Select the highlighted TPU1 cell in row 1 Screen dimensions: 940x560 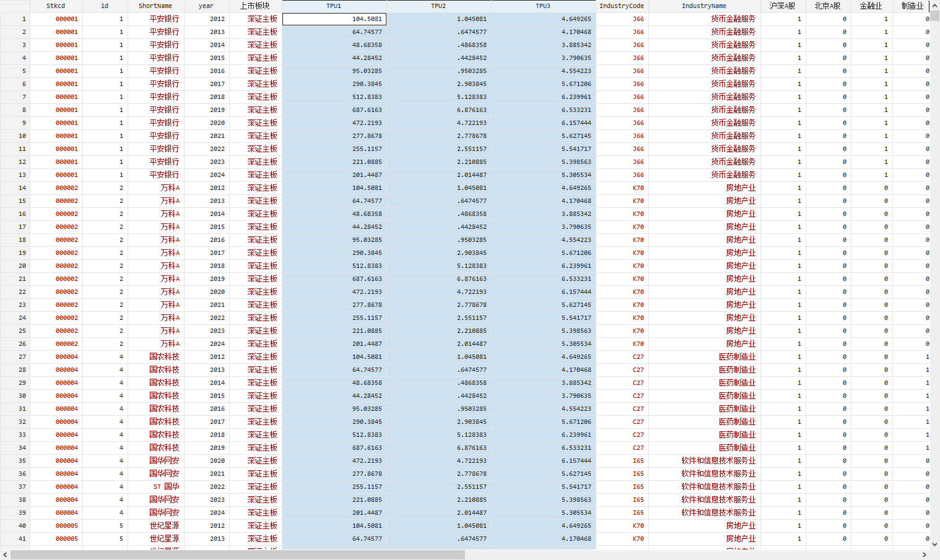[334, 19]
